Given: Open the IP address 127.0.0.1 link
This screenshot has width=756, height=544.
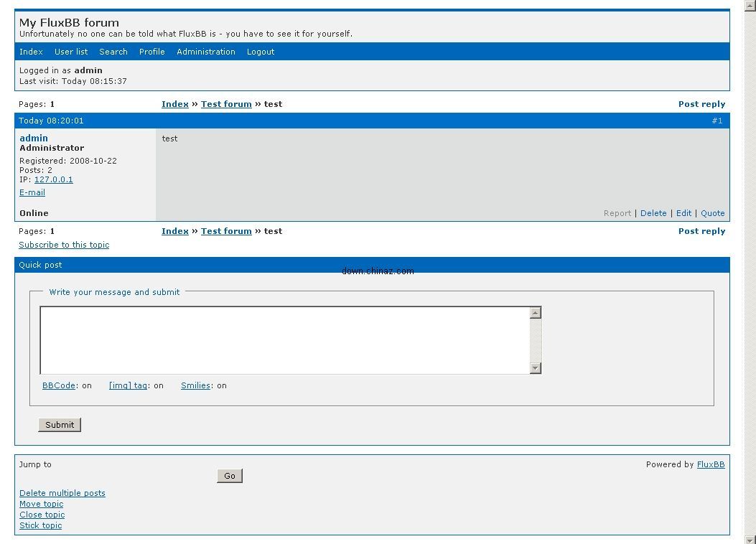Looking at the screenshot, I should click(53, 179).
